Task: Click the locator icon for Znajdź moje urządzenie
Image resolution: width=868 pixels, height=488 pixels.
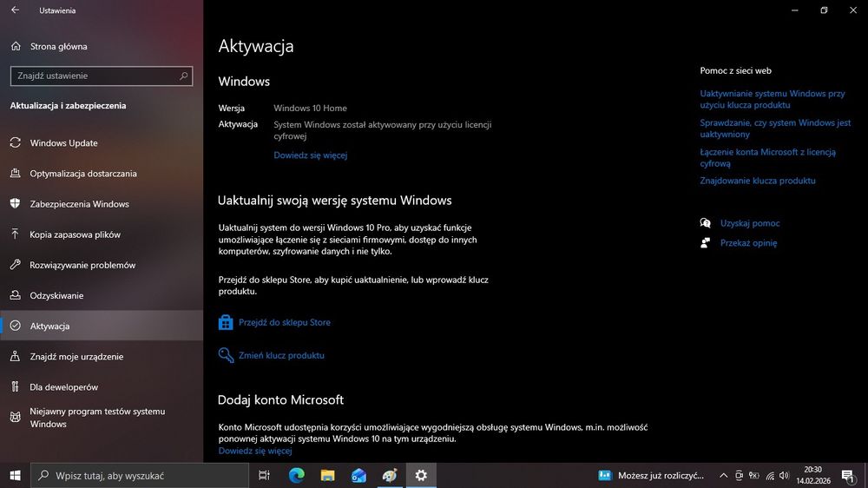Action: pos(16,356)
